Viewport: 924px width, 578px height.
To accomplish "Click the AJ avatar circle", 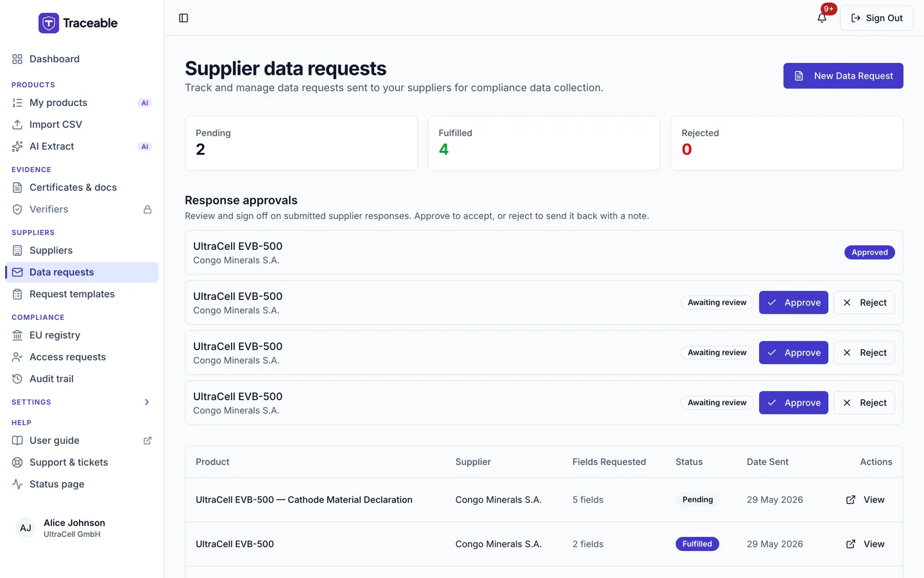I will click(x=26, y=528).
